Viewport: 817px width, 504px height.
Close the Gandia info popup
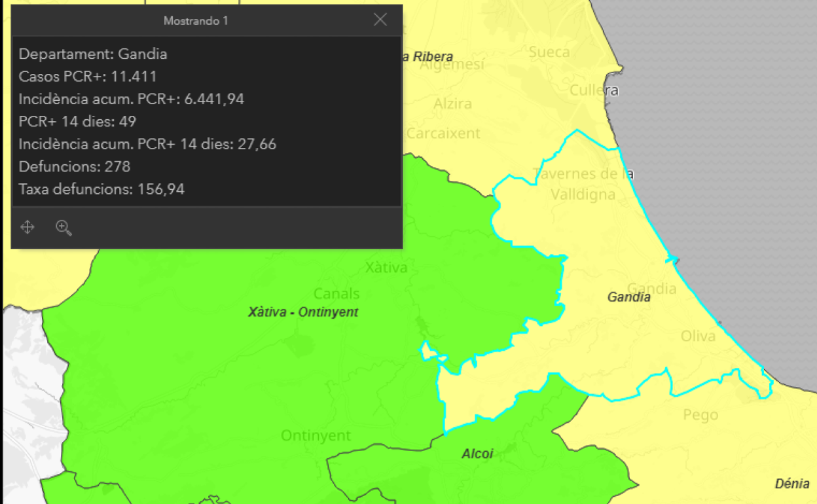coord(380,20)
